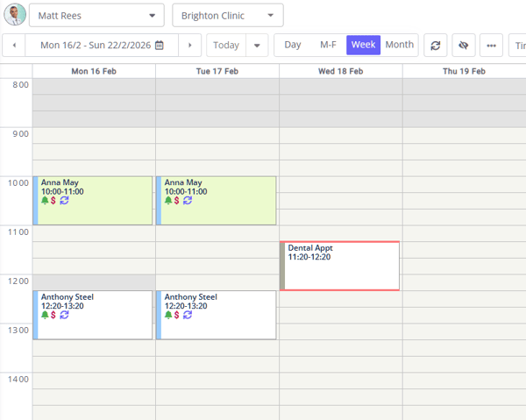Screen dimensions: 526x420
Task: Switch to Day view
Action: (292, 45)
